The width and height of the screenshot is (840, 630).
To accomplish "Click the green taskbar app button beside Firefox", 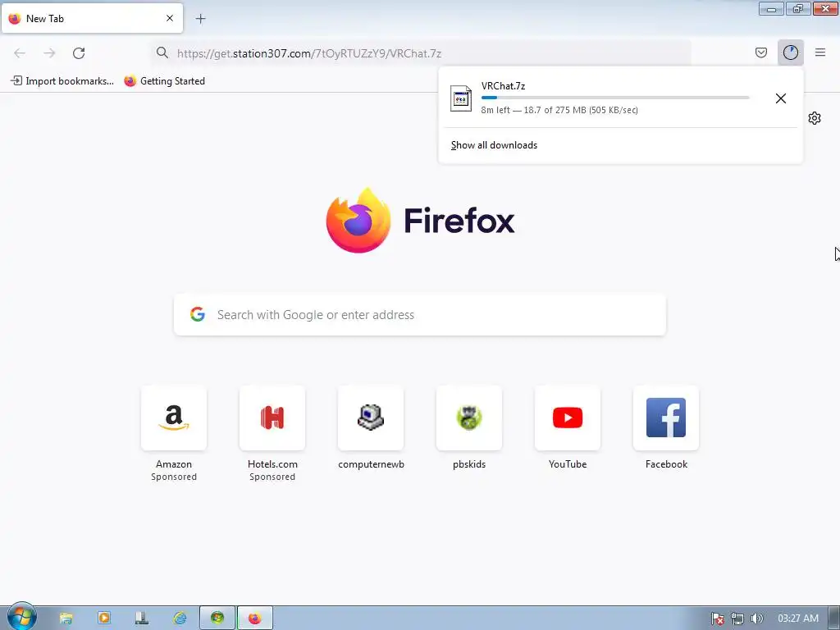I will point(217,619).
